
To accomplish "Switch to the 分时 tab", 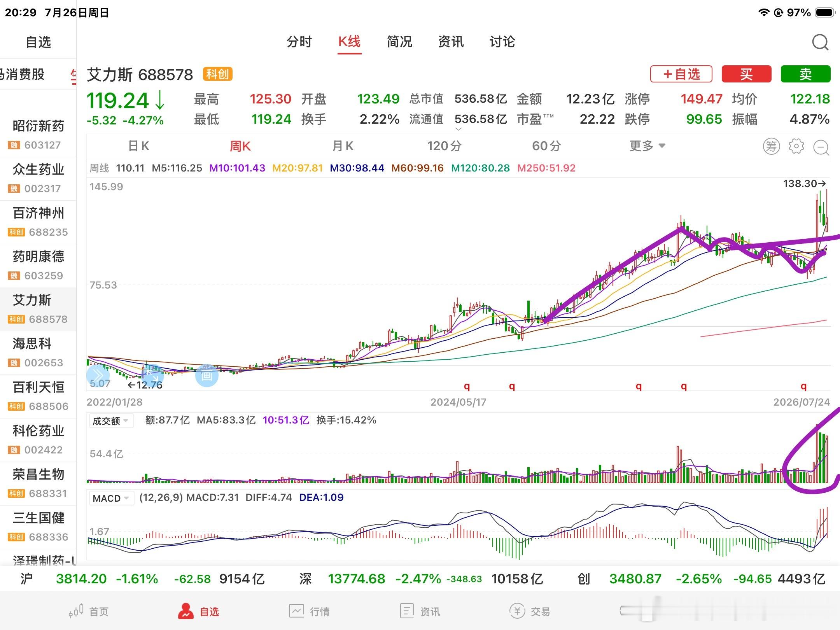I will 299,42.
